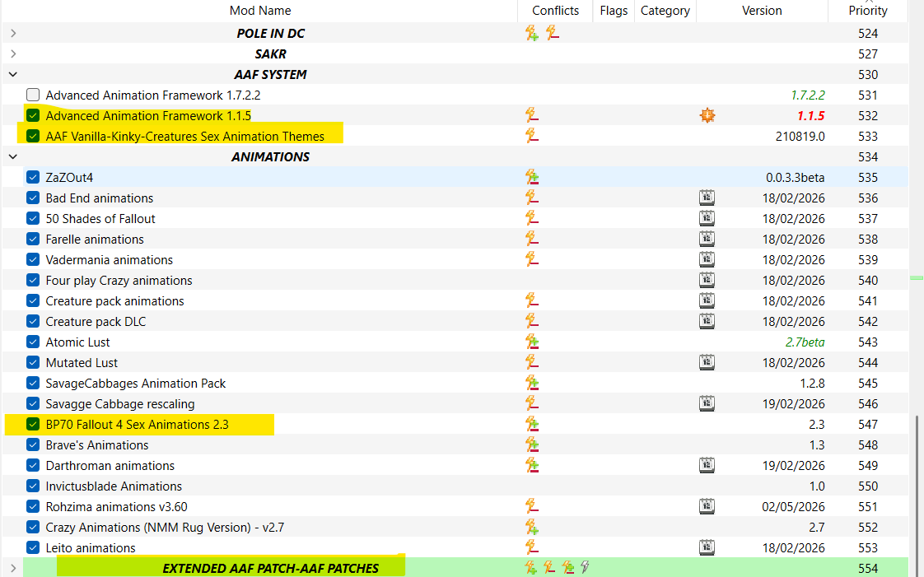Select the Creature pack animations row name
Viewport: 924px width, 577px height.
(115, 301)
